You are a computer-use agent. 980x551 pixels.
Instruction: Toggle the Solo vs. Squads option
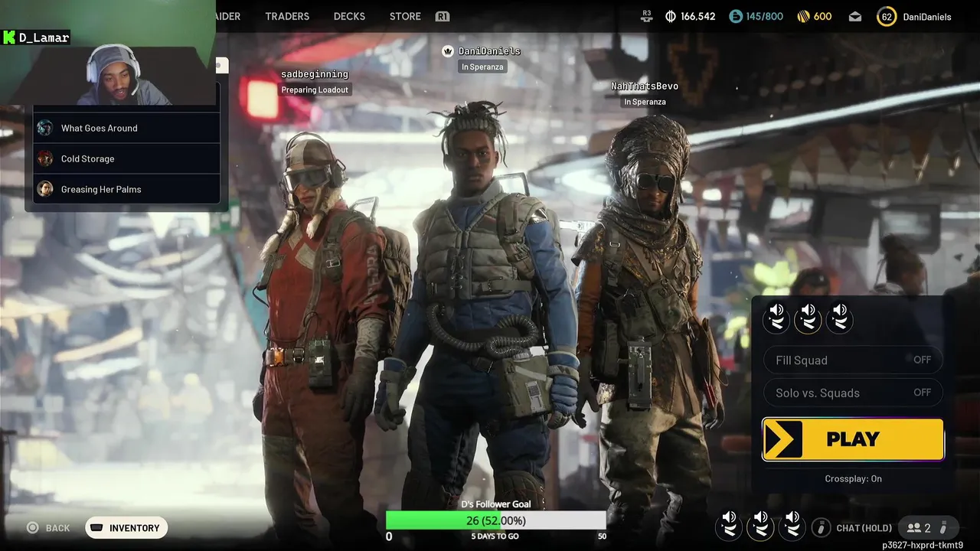pos(853,393)
